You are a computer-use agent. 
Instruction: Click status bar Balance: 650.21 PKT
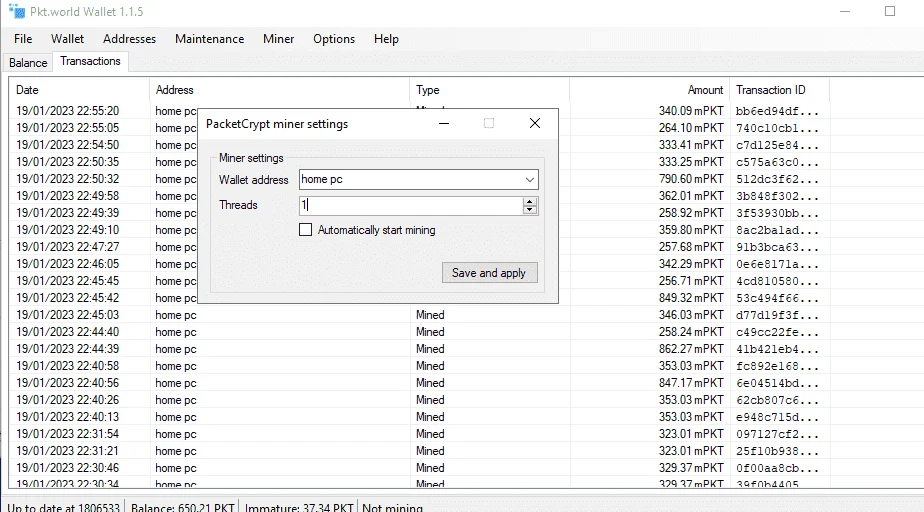point(183,507)
